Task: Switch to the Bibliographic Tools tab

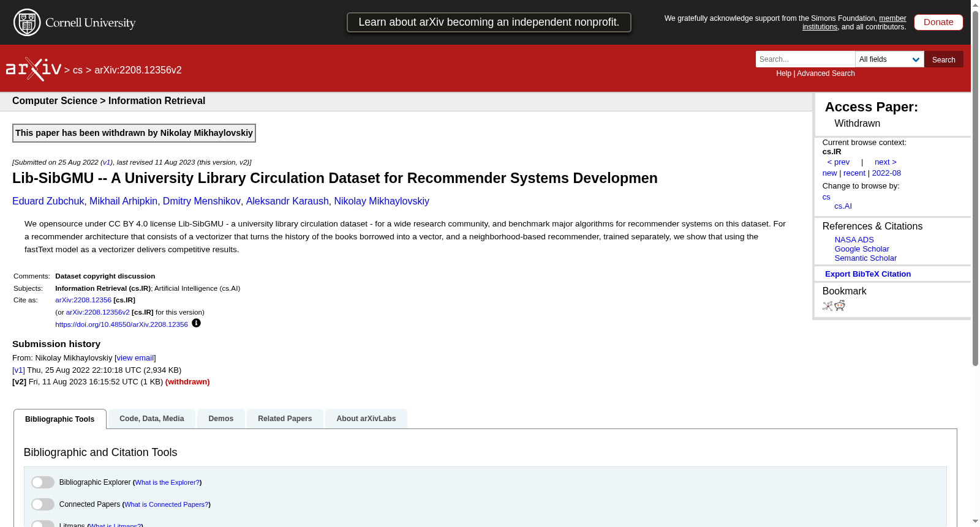Action: click(60, 419)
